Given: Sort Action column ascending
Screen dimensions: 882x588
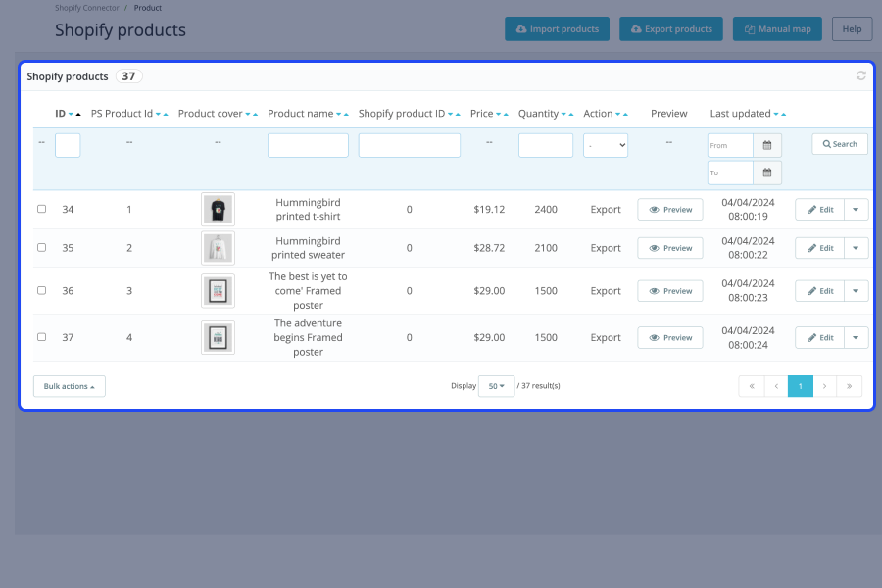Looking at the screenshot, I should [625, 115].
